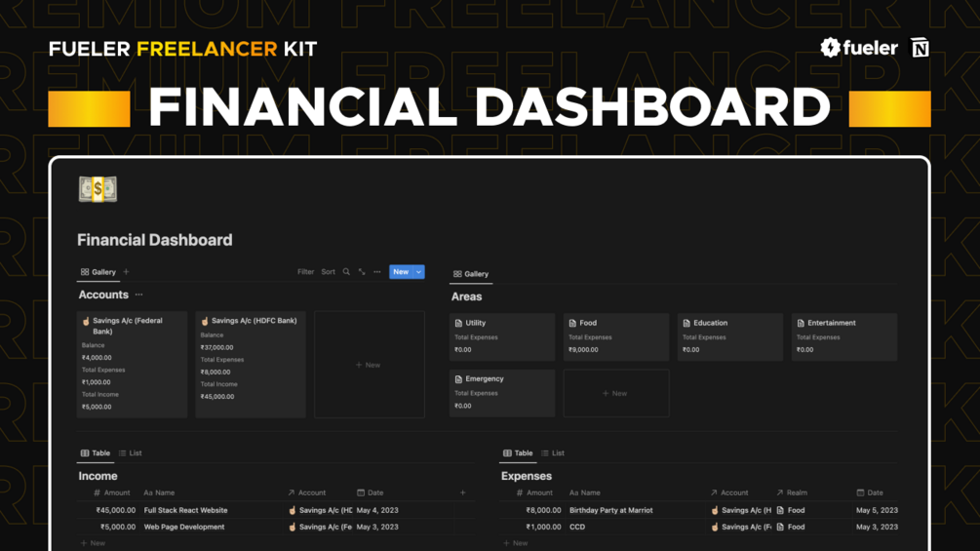Click the May 5, 2023 date cell
Screen dimensions: 980x551
(x=877, y=510)
